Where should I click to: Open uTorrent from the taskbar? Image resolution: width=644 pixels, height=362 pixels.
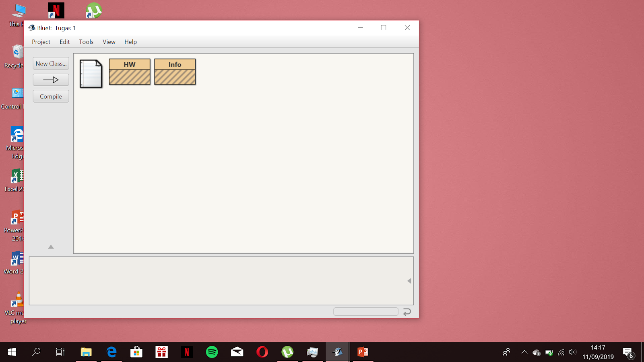coord(287,352)
